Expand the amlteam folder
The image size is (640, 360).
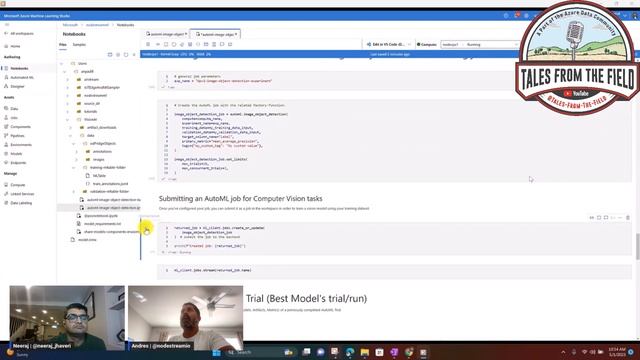(68, 80)
